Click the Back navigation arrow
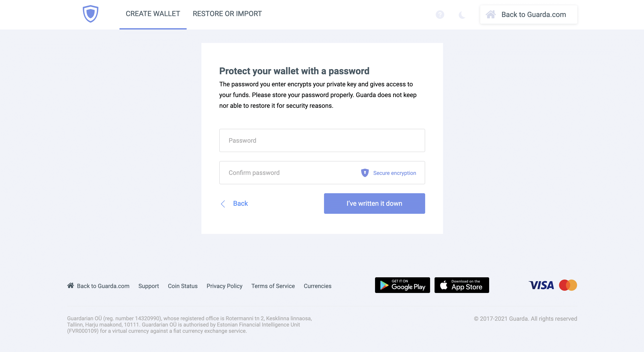Screen dimensions: 644x352 (x=223, y=203)
